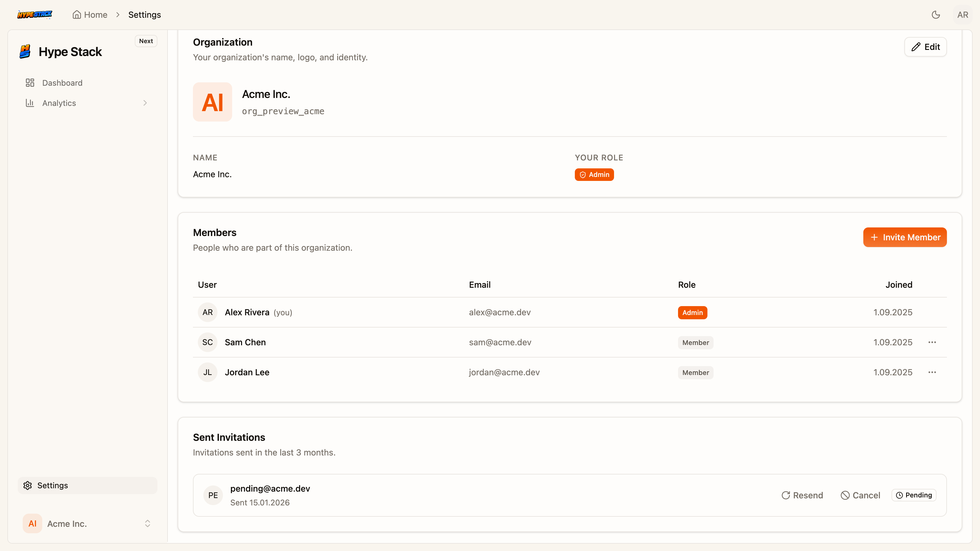Click the AR avatar for Alex Rivera
This screenshot has height=551, width=980.
click(207, 312)
